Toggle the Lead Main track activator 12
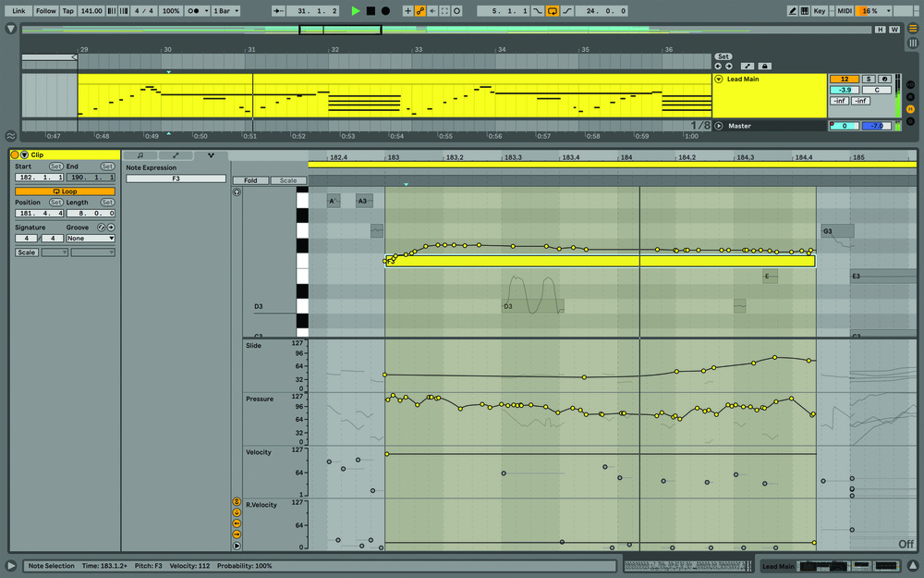 (845, 79)
